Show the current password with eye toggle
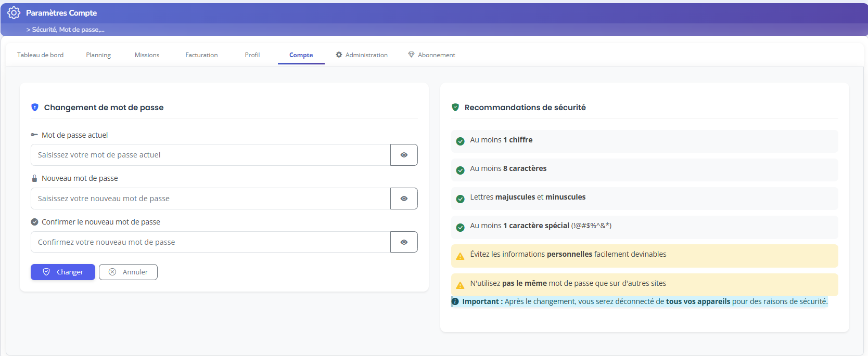 point(404,155)
